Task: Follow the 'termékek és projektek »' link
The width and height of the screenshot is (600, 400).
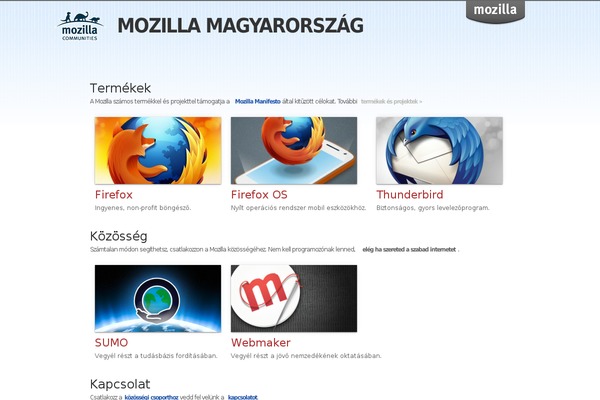Action: (391, 101)
